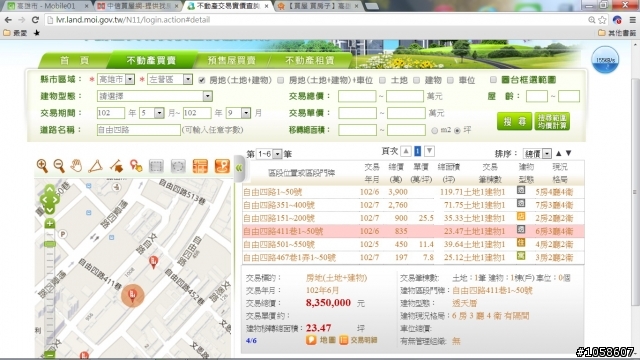Sort ascending with up triangle
This screenshot has width=640, height=360.
(x=558, y=153)
